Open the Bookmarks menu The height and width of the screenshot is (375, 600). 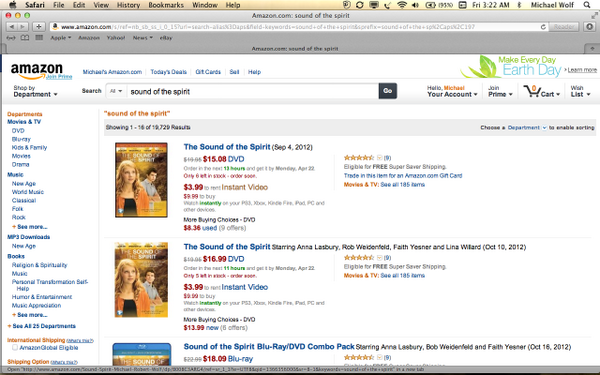click(x=166, y=5)
